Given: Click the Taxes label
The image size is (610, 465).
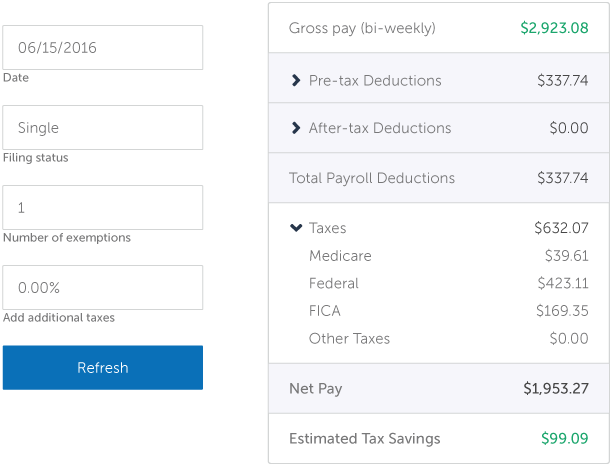Looking at the screenshot, I should point(328,228).
